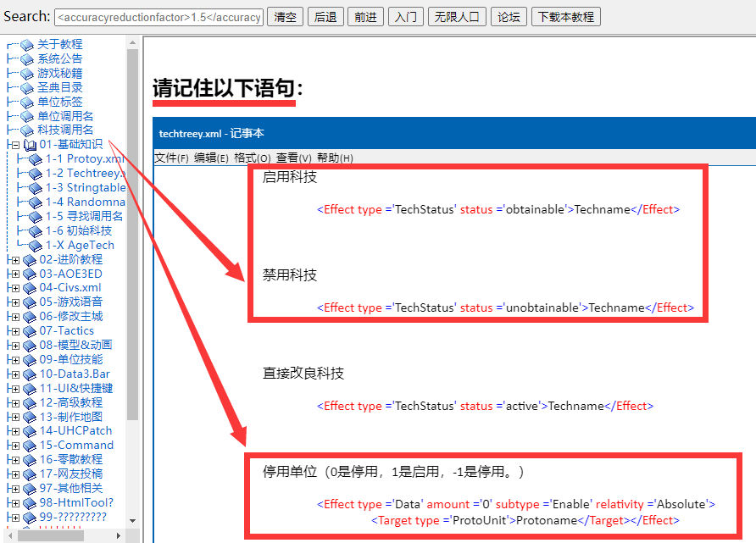Click the sidebar scroll right arrow
The width and height of the screenshot is (756, 543).
pyautogui.click(x=118, y=535)
